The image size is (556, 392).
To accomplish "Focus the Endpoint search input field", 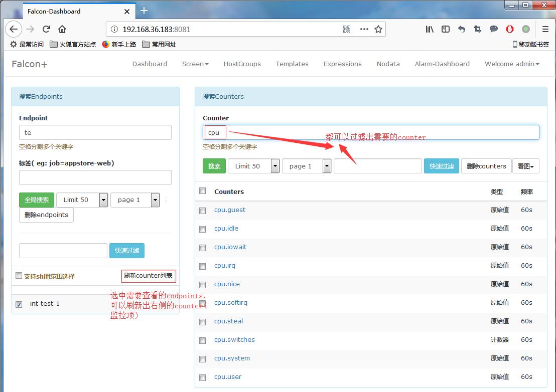I will pos(95,132).
